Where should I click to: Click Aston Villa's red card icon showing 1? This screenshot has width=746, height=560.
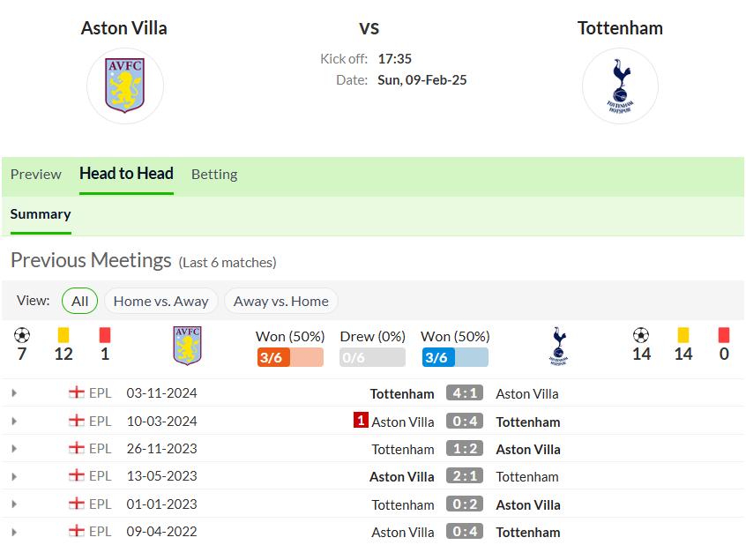(105, 335)
